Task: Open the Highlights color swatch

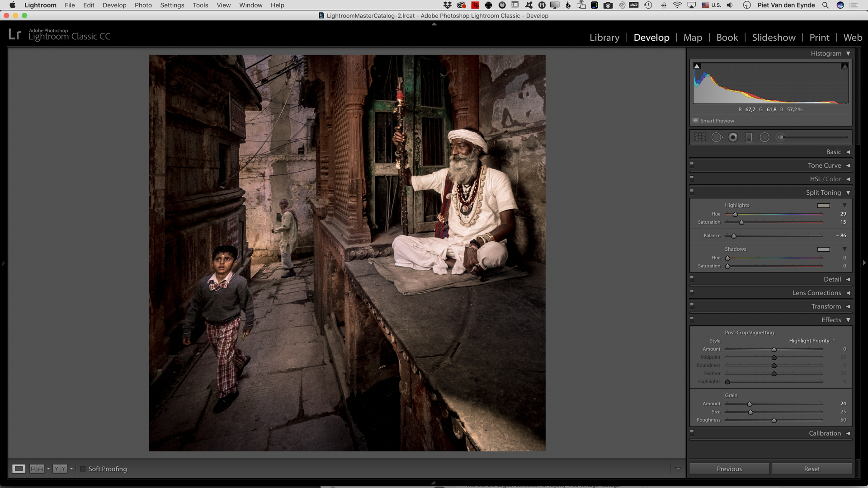Action: point(823,206)
